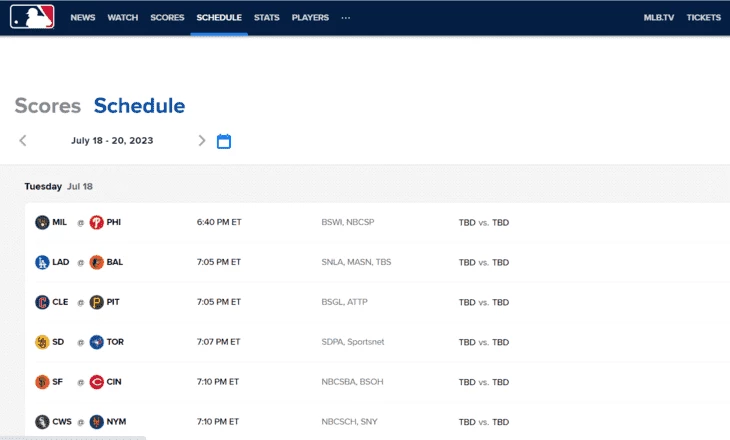This screenshot has width=730, height=440.
Task: Click the Philadelphia Phillies team logo
Action: [96, 222]
